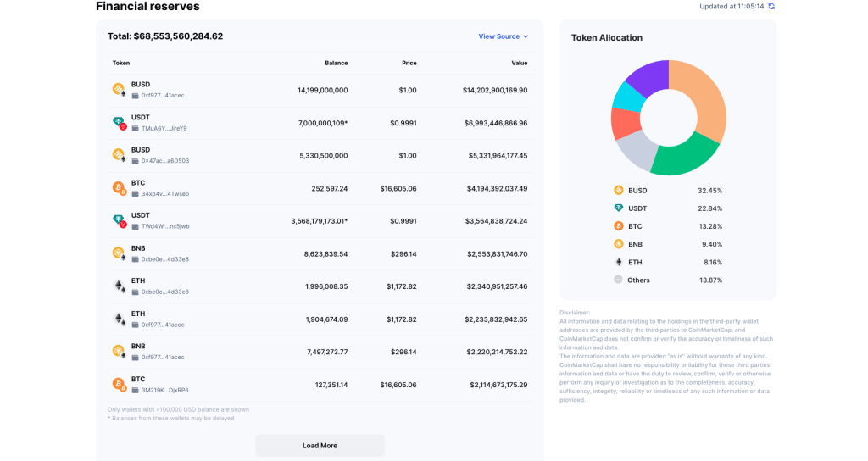
Task: Click USDT icon in Token Allocation legend
Action: click(618, 208)
